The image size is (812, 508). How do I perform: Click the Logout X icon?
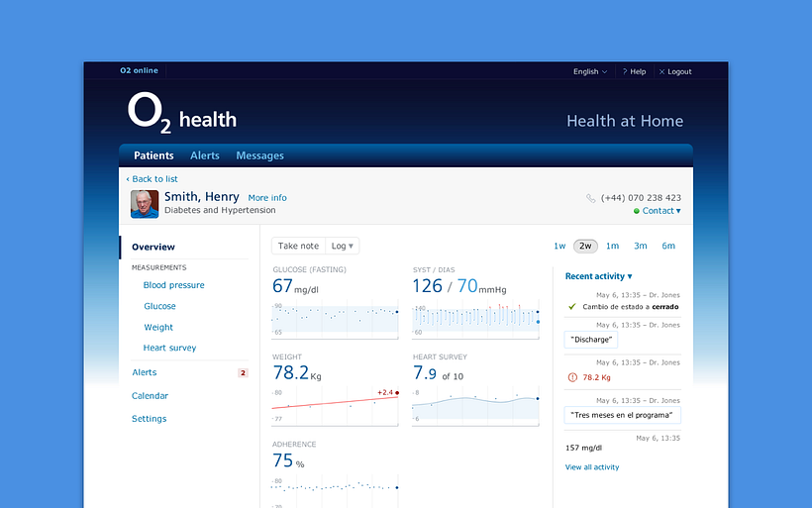click(661, 72)
